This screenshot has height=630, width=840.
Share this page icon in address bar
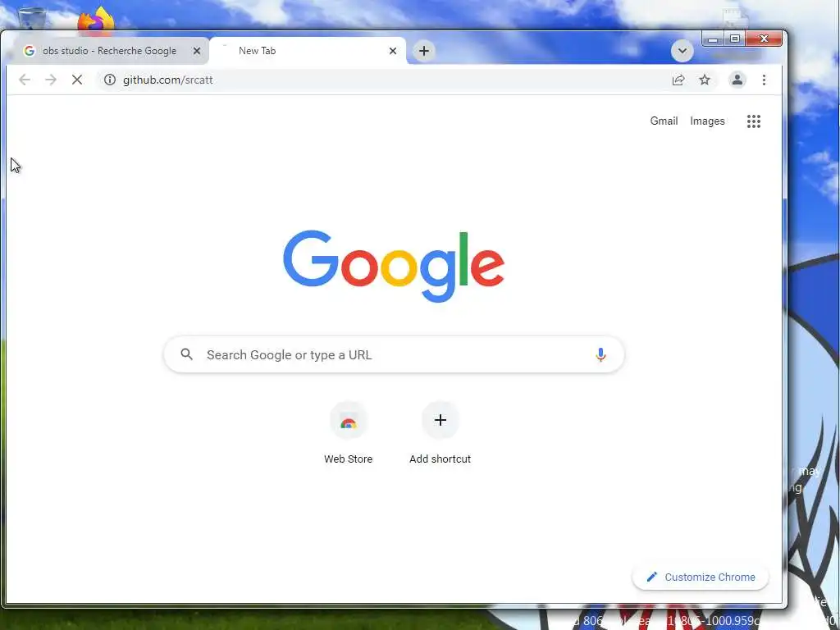coord(678,80)
